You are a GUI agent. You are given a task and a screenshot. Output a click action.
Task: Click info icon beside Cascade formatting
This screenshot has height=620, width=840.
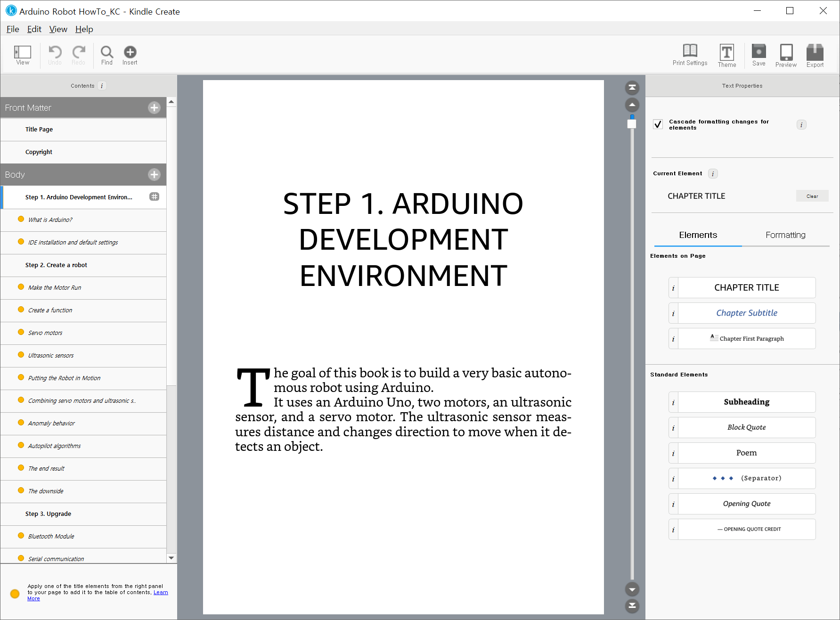(801, 125)
